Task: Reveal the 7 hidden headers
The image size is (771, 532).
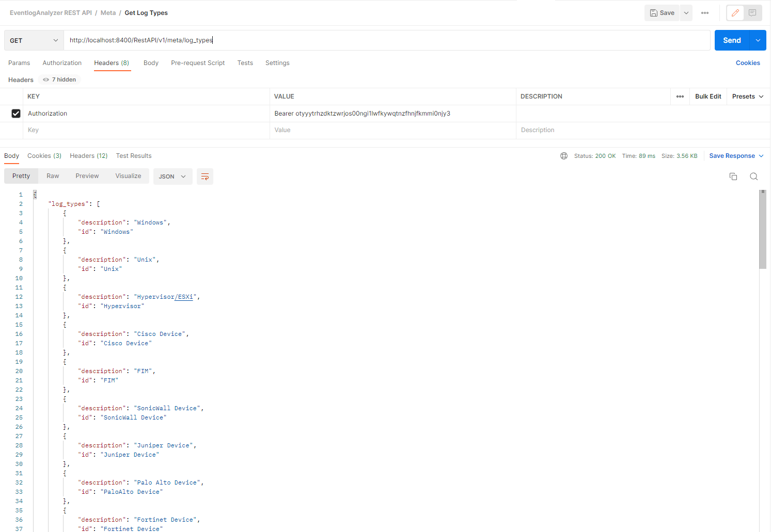Action: [x=59, y=79]
